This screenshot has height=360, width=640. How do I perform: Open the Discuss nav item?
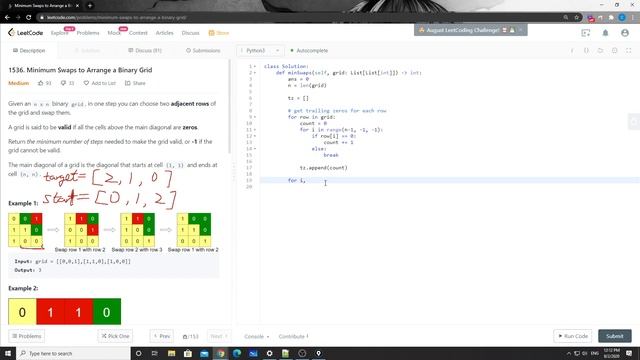190,33
